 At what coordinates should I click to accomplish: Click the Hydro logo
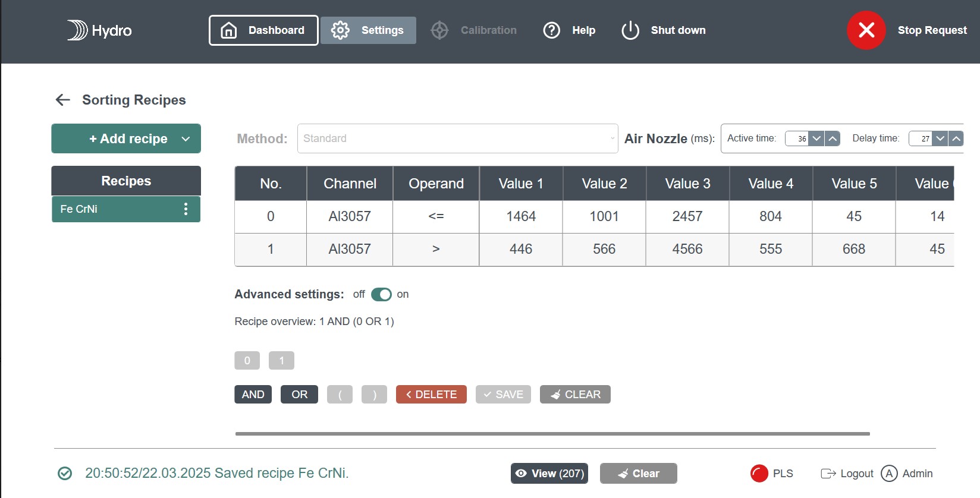click(x=99, y=30)
